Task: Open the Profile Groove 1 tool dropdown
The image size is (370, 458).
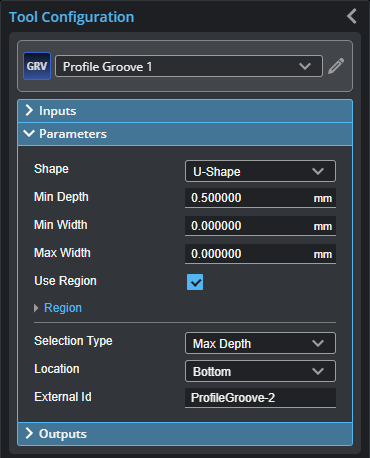Action: click(189, 66)
